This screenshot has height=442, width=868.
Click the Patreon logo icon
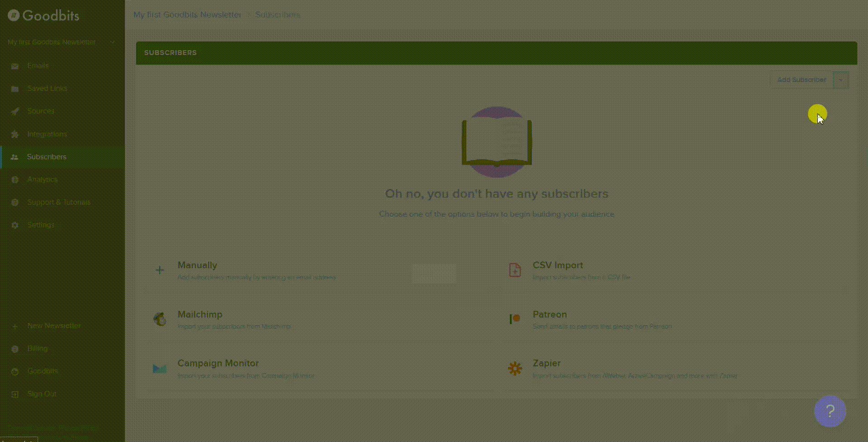pos(515,319)
